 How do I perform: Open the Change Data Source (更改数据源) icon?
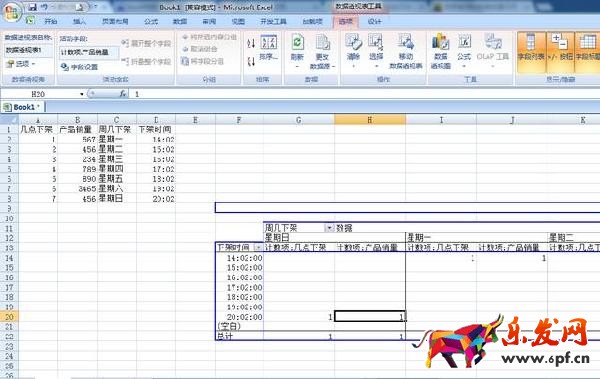click(x=322, y=51)
